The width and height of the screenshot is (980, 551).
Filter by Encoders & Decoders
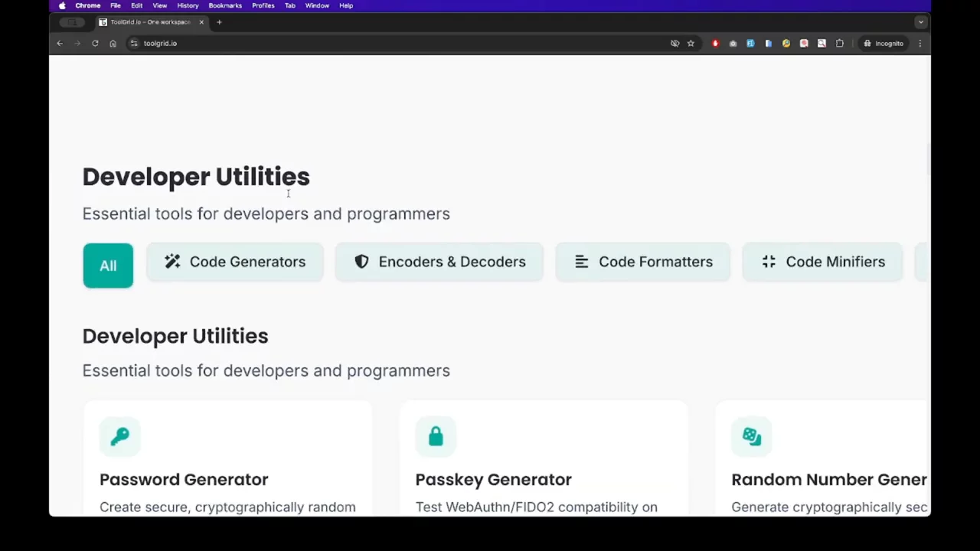pyautogui.click(x=439, y=262)
